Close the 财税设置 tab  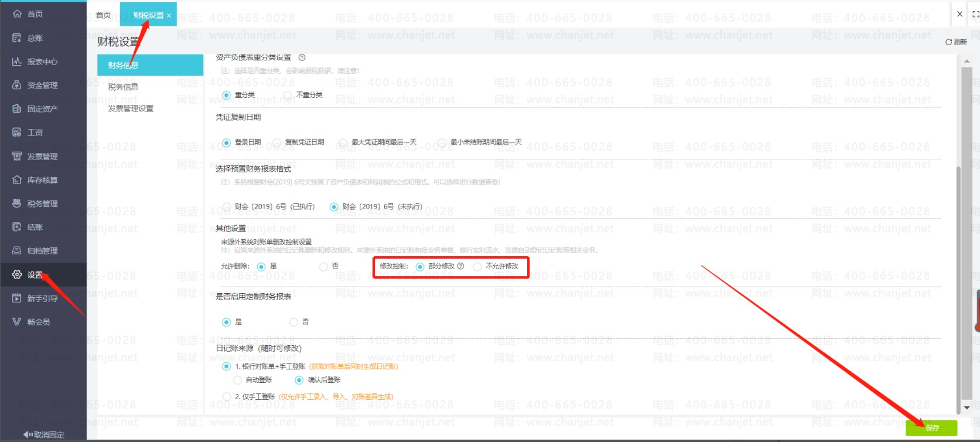pos(169,16)
